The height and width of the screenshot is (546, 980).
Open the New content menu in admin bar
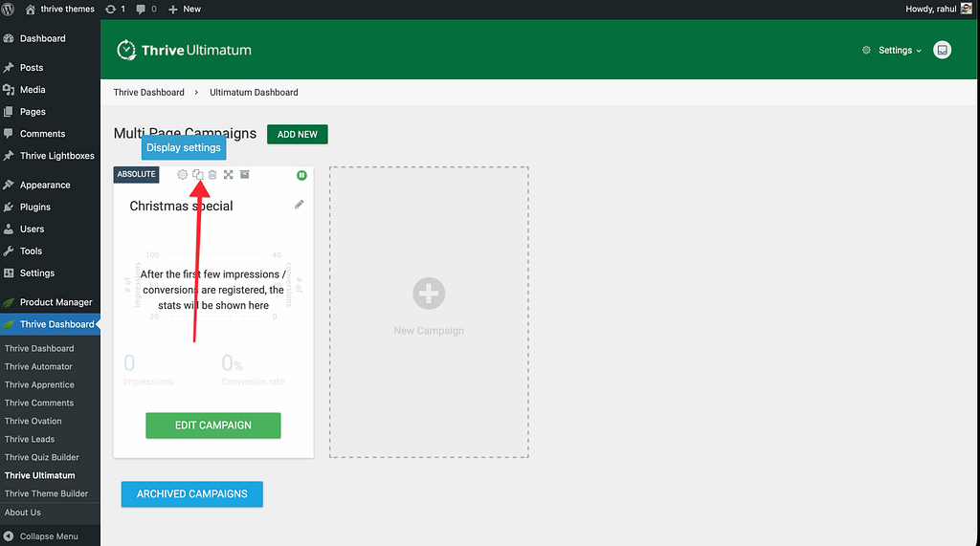coord(184,9)
